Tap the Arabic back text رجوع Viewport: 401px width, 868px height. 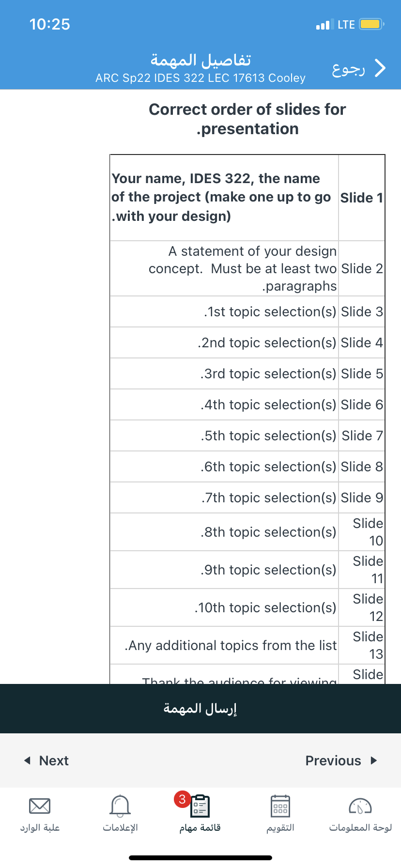349,69
